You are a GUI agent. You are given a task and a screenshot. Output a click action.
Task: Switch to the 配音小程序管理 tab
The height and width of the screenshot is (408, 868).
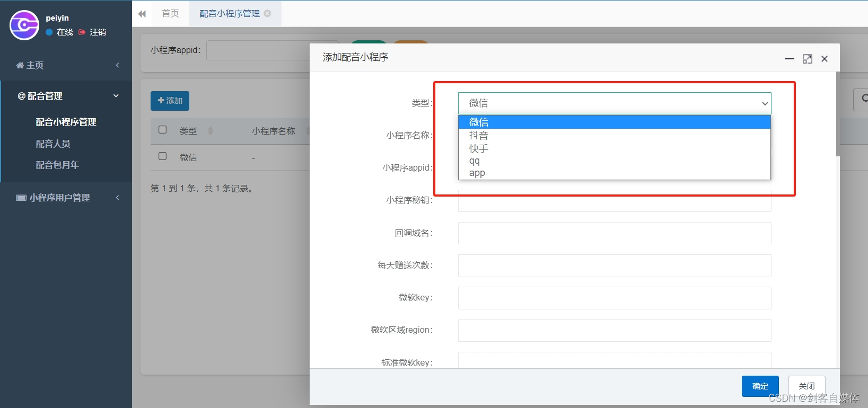click(230, 13)
